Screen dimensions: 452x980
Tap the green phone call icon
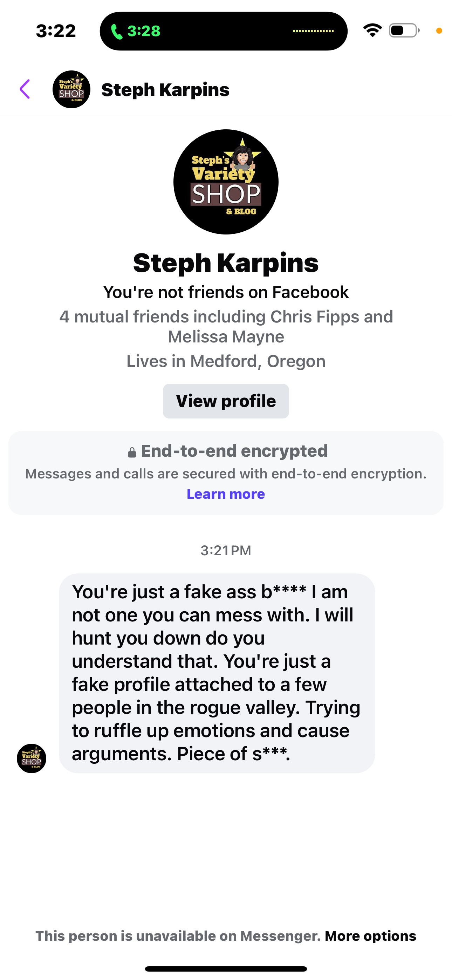[x=116, y=32]
